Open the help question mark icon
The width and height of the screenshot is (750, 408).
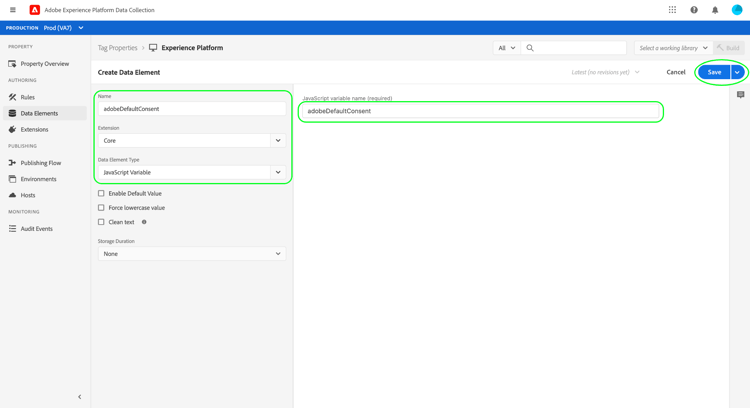click(694, 10)
